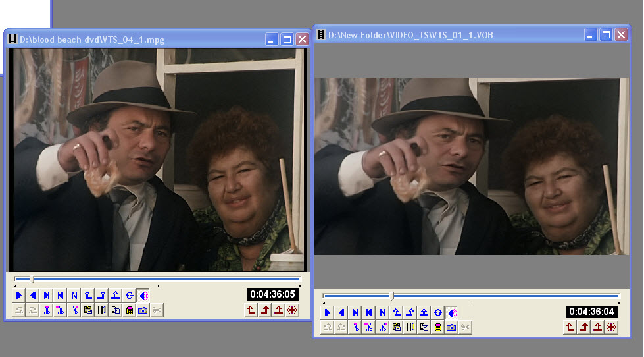Click scissors with right pink bar, VTS_04_1.mpg window
Image resolution: width=644 pixels, height=357 pixels.
[x=74, y=310]
